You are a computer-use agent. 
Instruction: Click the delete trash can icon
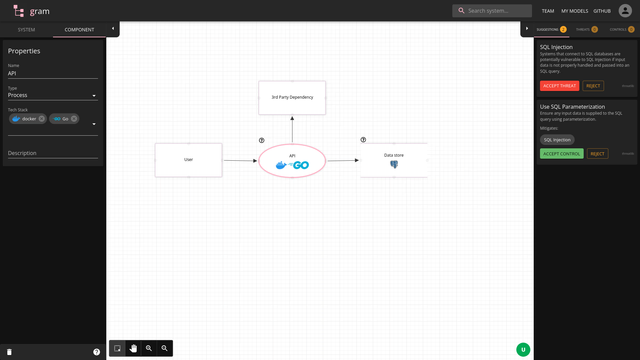(9, 352)
